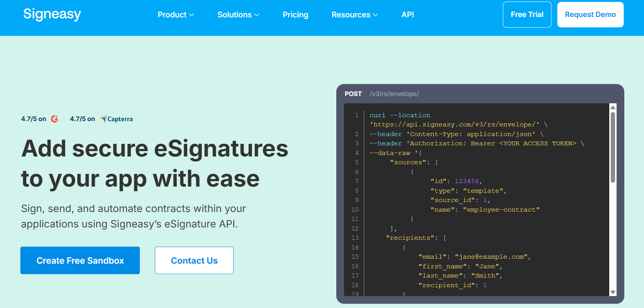Click the "--data-raw" code line
Image resolution: width=644 pixels, height=308 pixels.
pos(396,153)
